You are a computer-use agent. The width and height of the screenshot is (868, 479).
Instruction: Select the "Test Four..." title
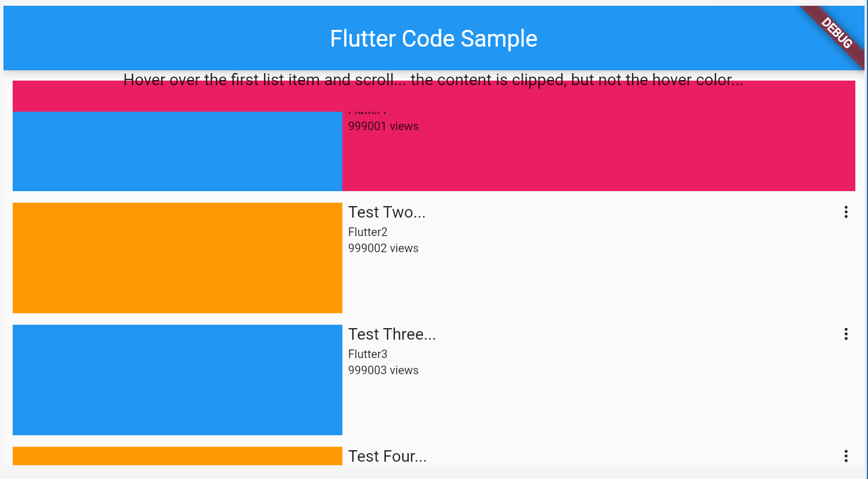(x=387, y=457)
